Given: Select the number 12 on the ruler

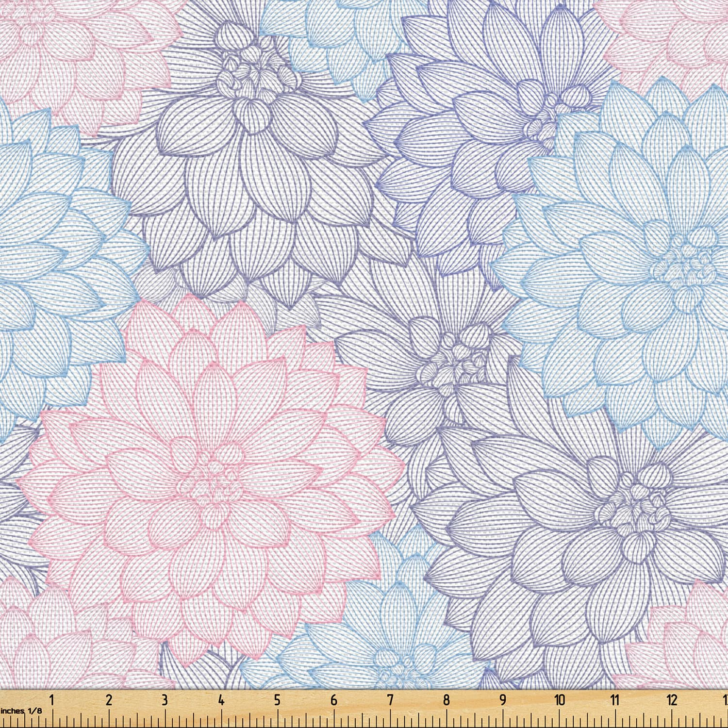Looking at the screenshot, I should click(x=672, y=700).
